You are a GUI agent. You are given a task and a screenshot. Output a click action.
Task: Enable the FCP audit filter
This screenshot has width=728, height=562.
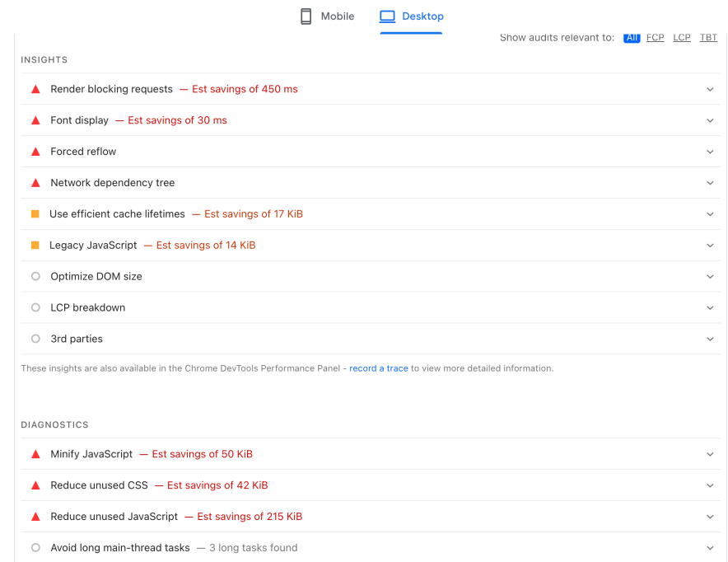coord(655,37)
